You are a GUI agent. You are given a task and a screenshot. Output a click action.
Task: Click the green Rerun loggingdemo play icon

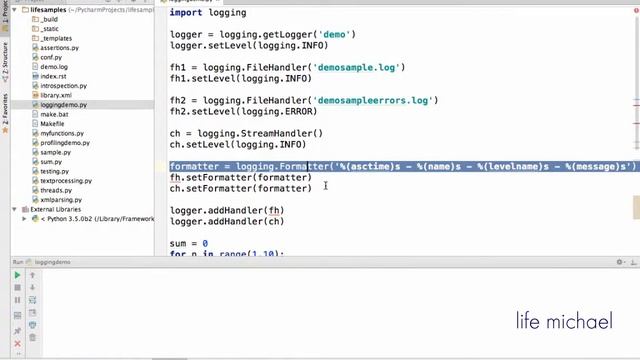tap(17, 275)
